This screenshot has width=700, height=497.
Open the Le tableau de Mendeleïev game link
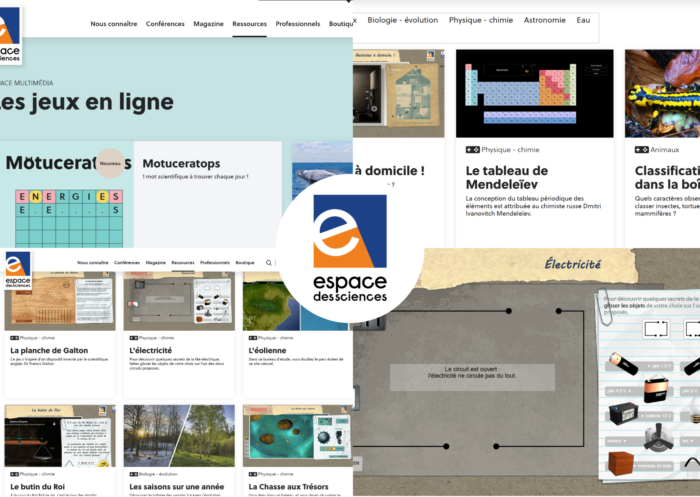coord(507,177)
